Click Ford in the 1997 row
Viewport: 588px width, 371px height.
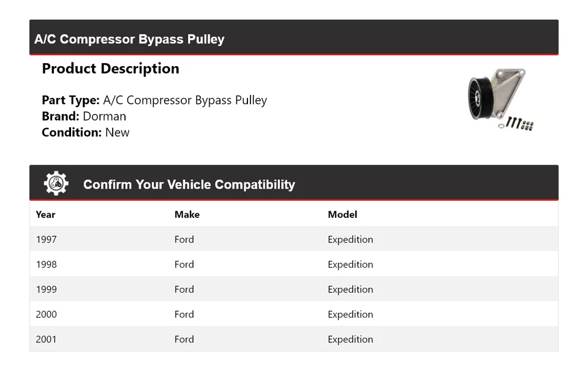(184, 239)
